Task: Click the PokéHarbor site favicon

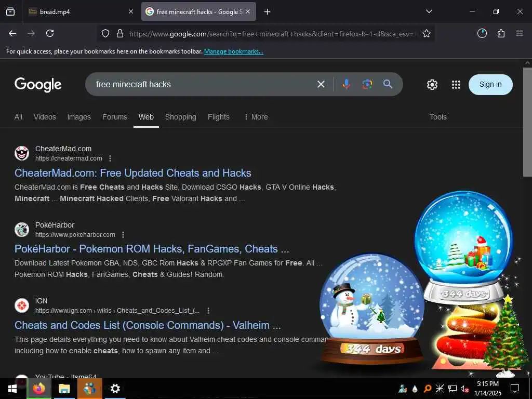Action: [22, 230]
